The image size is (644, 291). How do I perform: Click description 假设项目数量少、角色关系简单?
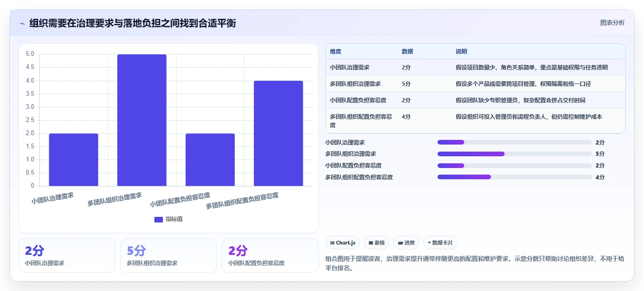[x=532, y=68]
